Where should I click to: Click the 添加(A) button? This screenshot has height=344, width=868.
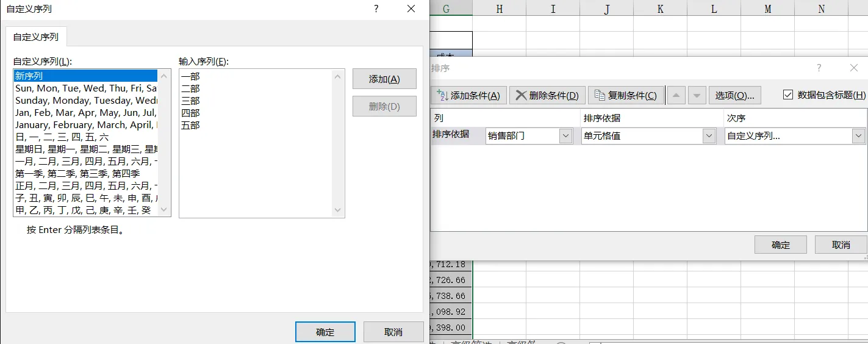tap(384, 79)
